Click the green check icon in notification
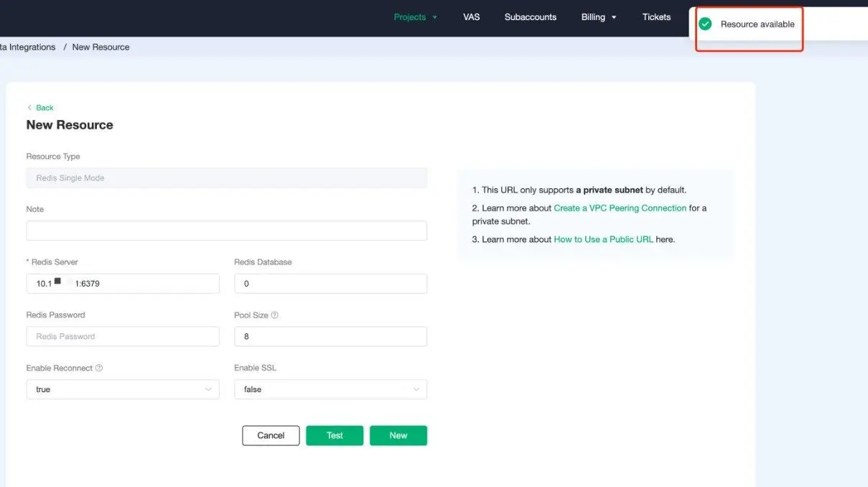This screenshot has height=487, width=868. 705,23
